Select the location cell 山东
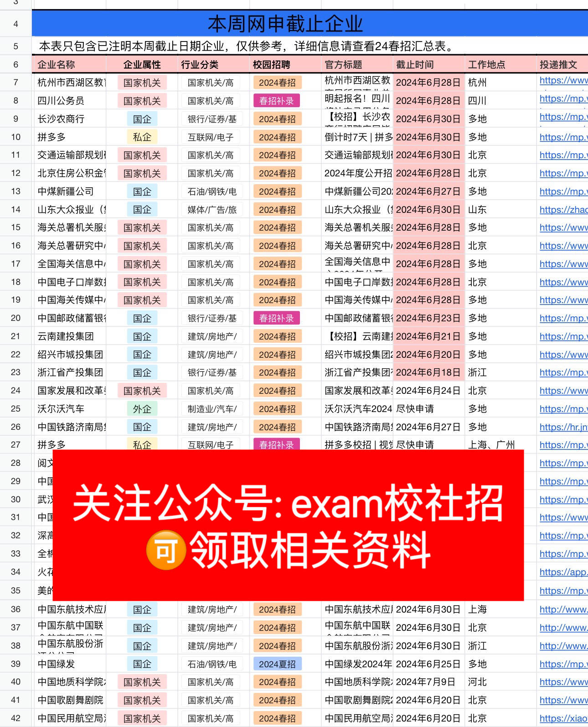Viewport: 588px width, 727px height. (x=500, y=210)
